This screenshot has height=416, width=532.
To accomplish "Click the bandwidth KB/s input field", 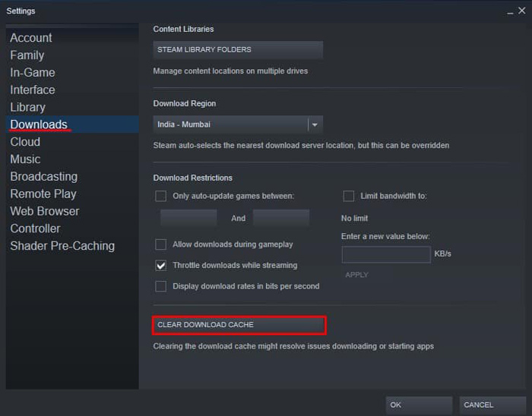I will pyautogui.click(x=386, y=254).
